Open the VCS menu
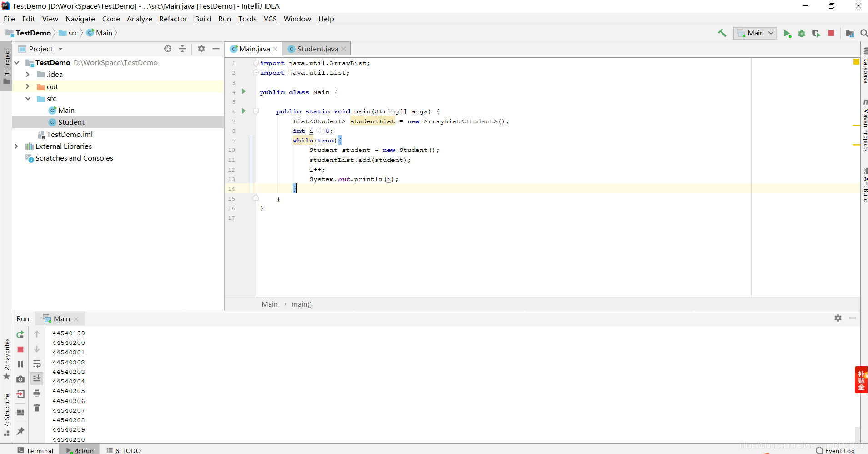 [x=270, y=19]
